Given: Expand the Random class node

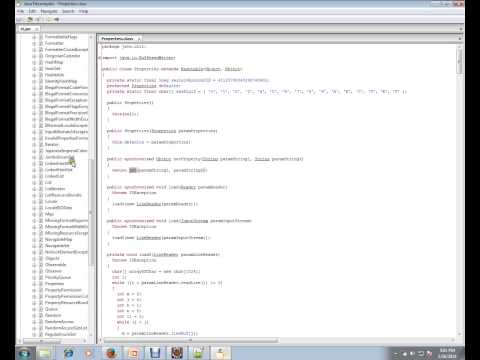Looking at the screenshot, I should click(34, 315).
